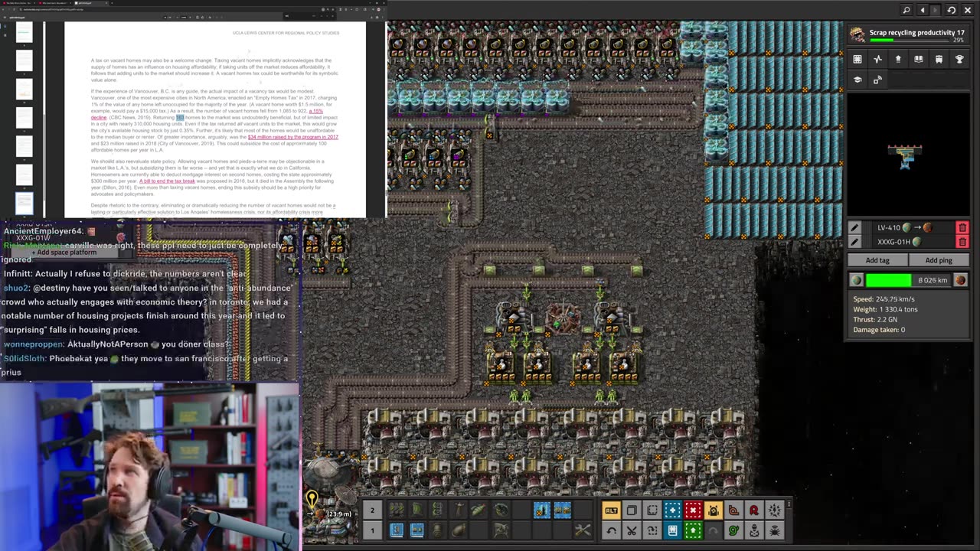Open the blueprint library book button
This screenshot has width=980, height=551.
[x=672, y=530]
